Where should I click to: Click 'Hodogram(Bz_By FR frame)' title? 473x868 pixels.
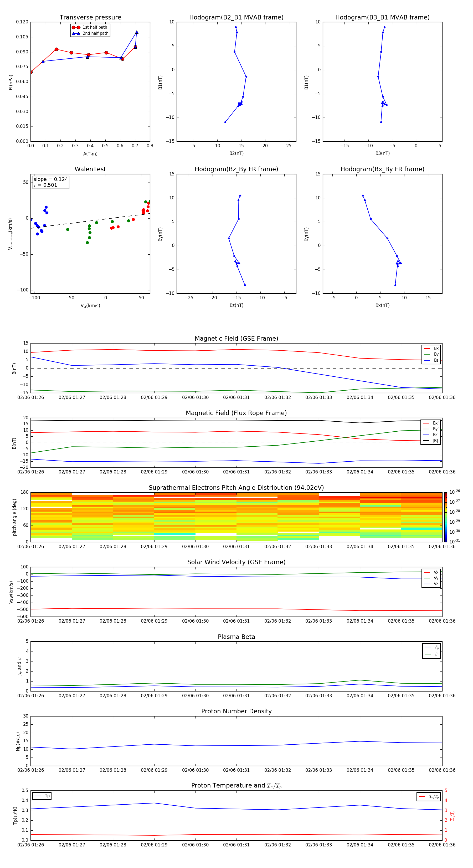pyautogui.click(x=236, y=169)
